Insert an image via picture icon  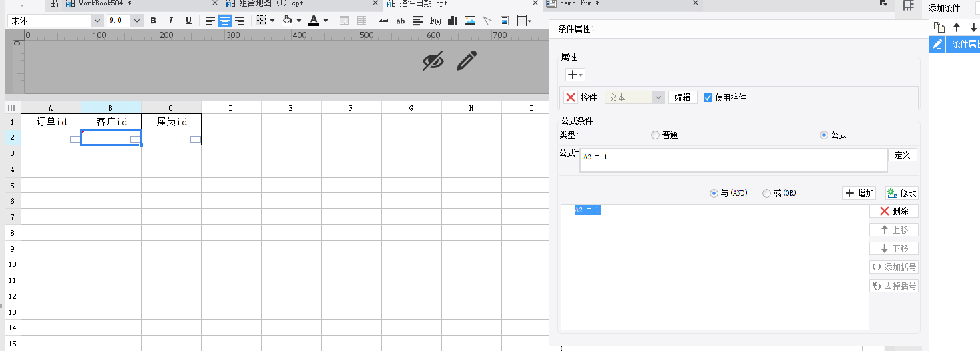click(470, 21)
